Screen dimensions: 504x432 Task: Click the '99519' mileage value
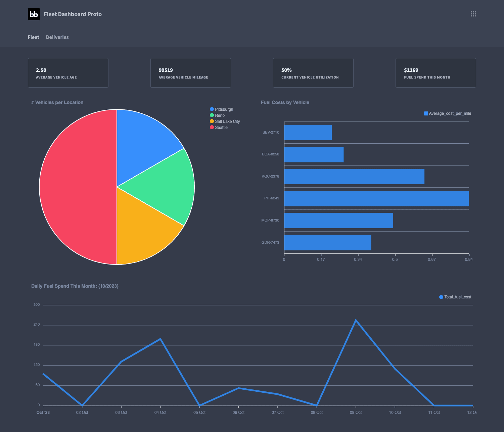click(166, 70)
